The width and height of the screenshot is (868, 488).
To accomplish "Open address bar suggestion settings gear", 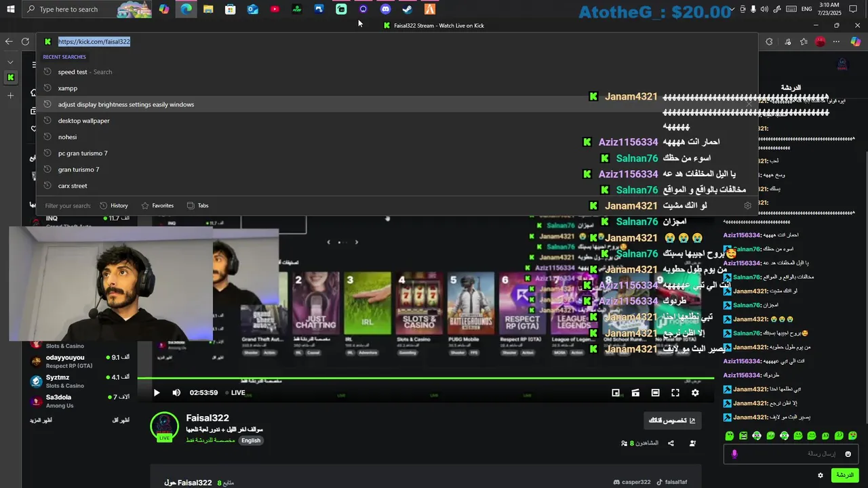I will click(x=747, y=205).
